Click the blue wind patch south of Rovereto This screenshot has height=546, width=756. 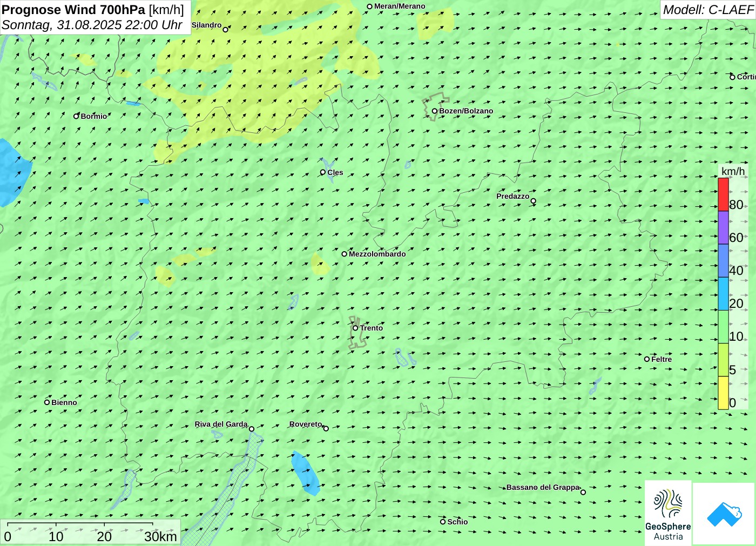click(306, 474)
